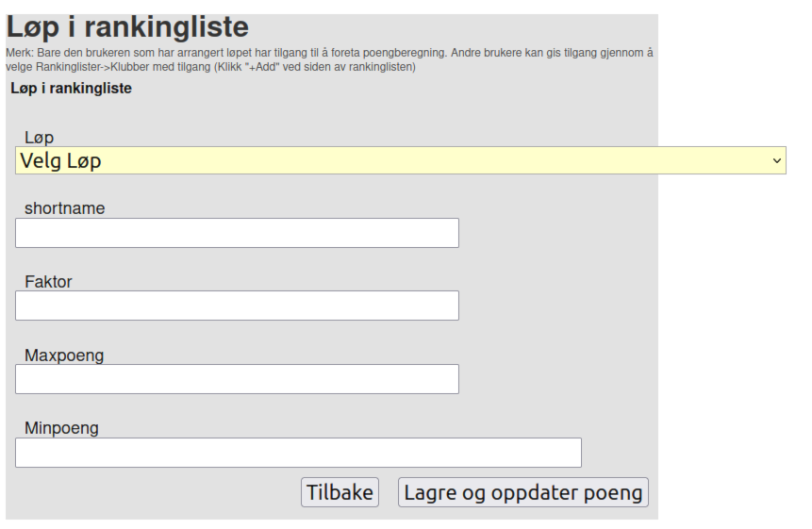Image resolution: width=812 pixels, height=529 pixels.
Task: Click the word Merk in the note
Action: pyautogui.click(x=18, y=53)
